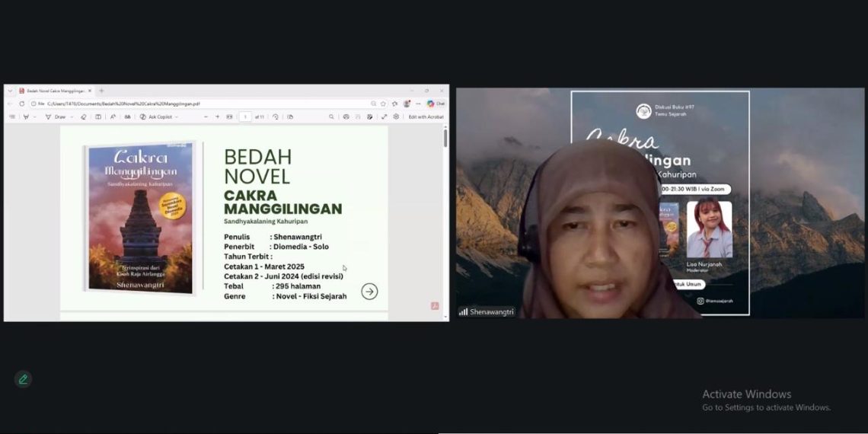868x434 pixels.
Task: Zoom out of the PDF with minus
Action: coord(206,116)
